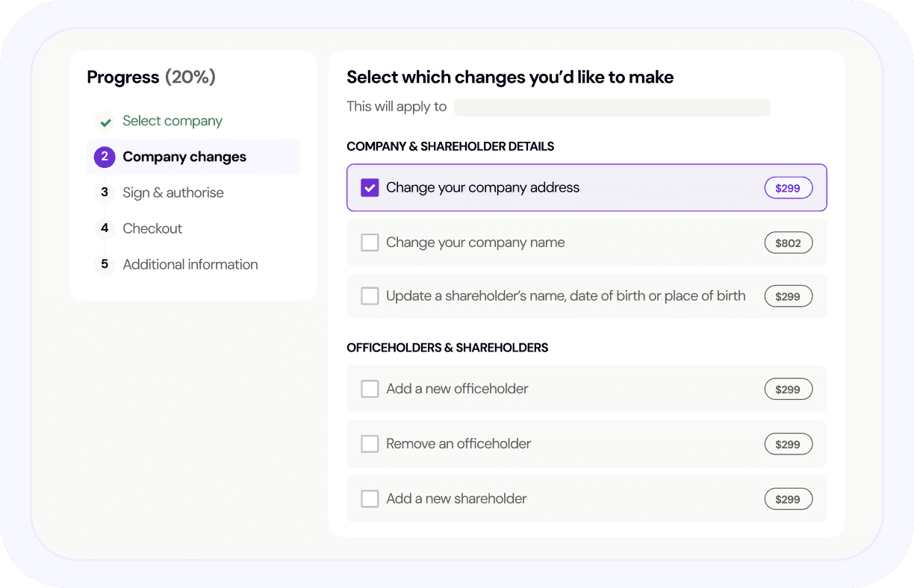The width and height of the screenshot is (914, 588).
Task: Open the Additional information step
Action: tap(190, 264)
